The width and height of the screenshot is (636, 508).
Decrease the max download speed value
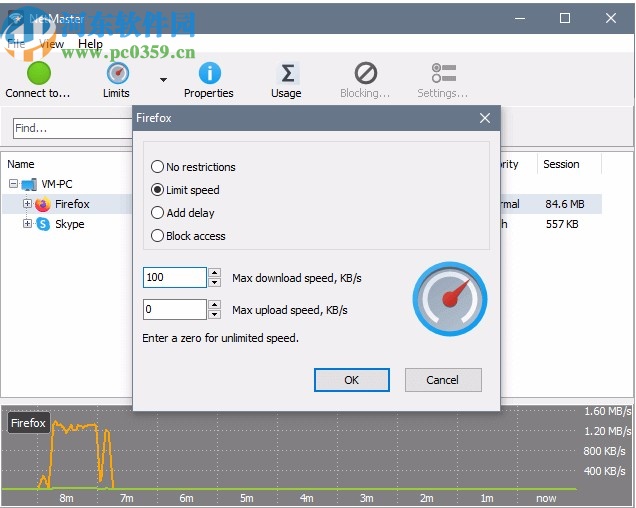pyautogui.click(x=215, y=283)
